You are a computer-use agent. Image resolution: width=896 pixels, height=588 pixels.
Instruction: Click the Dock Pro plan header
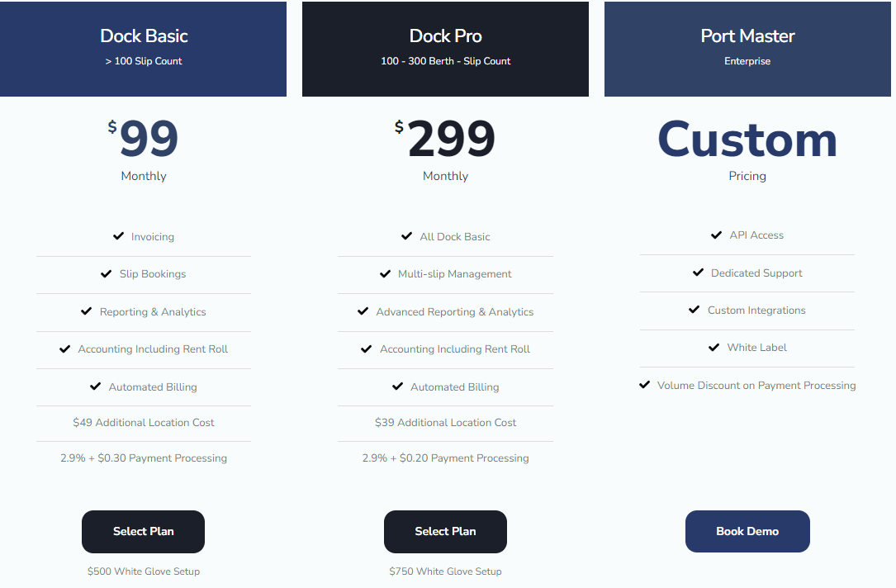(x=445, y=48)
